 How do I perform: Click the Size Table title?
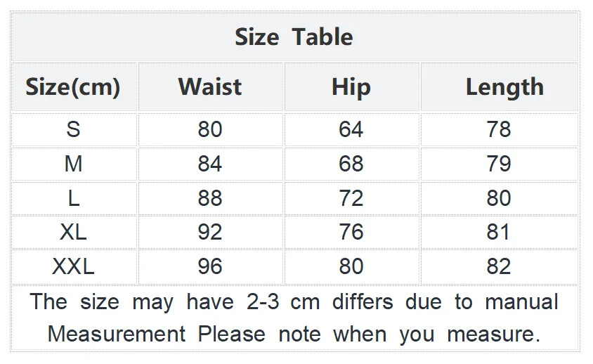tap(294, 37)
